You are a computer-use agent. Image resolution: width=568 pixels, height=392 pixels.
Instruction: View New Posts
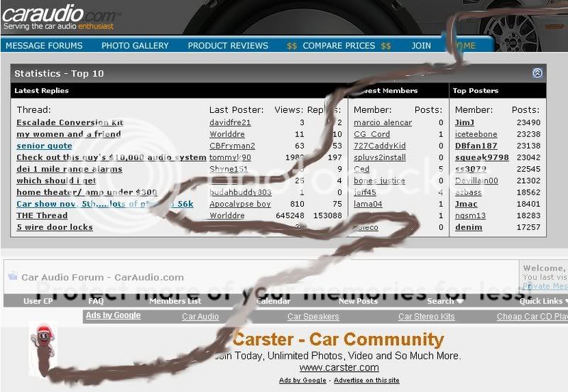point(359,301)
